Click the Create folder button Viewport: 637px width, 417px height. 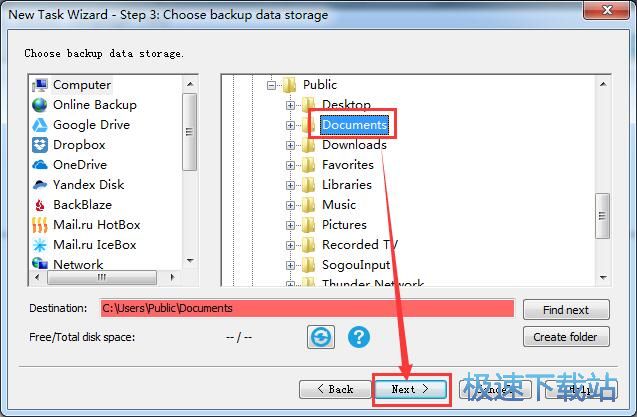click(566, 337)
